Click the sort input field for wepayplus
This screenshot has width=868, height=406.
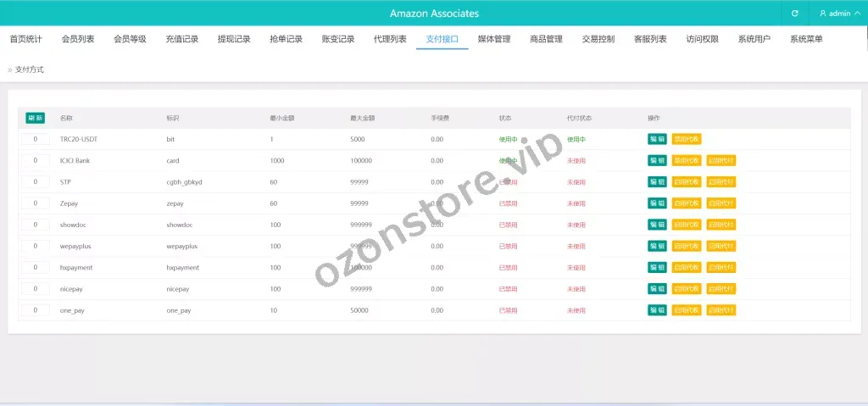pyautogui.click(x=35, y=246)
